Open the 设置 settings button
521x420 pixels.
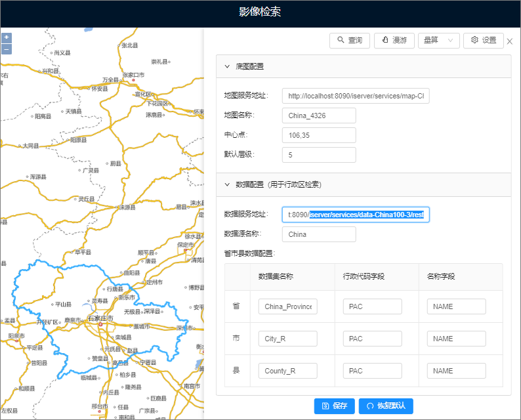click(x=484, y=41)
